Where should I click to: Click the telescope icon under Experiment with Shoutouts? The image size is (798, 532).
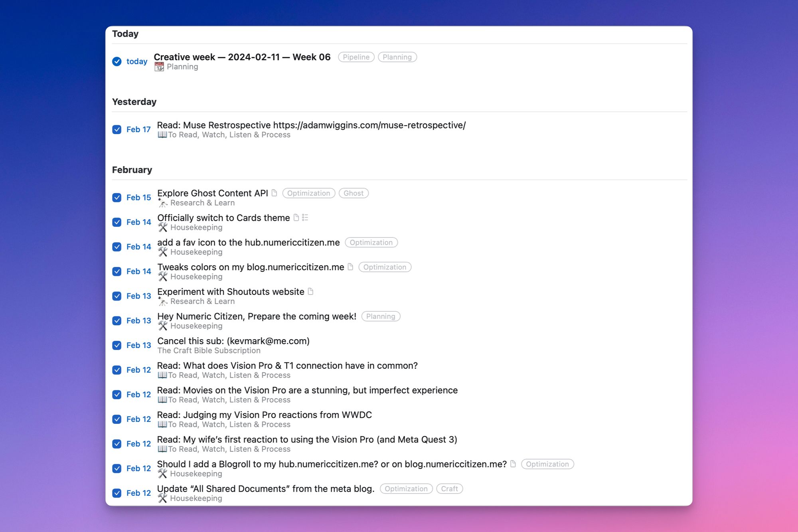tap(162, 302)
